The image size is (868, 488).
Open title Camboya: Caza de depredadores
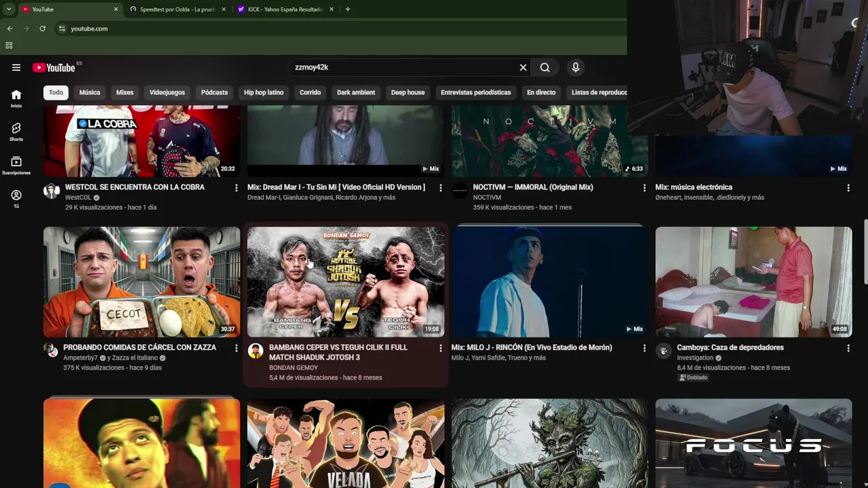pyautogui.click(x=730, y=347)
